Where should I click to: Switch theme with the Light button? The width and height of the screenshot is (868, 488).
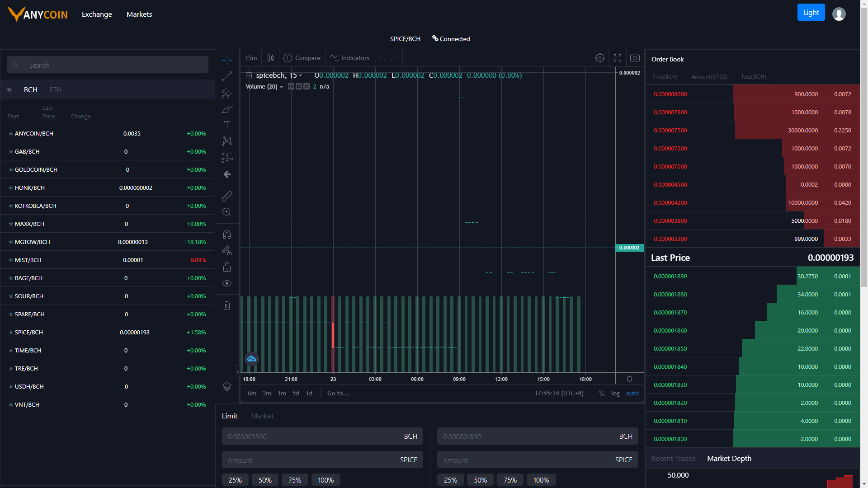[811, 13]
